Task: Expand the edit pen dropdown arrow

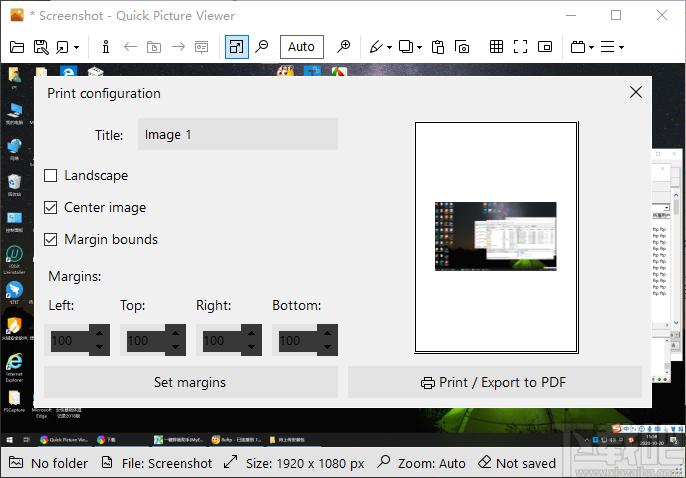Action: pos(389,47)
